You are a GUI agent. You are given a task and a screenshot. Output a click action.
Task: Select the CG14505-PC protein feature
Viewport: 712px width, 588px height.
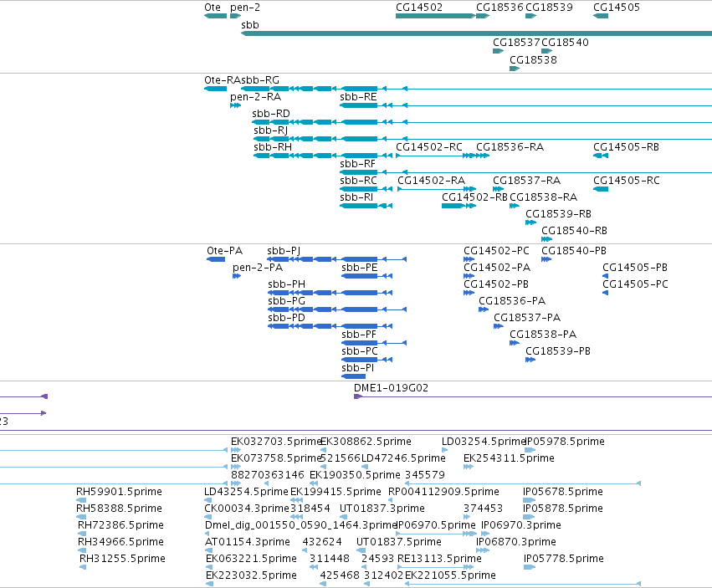(x=605, y=293)
